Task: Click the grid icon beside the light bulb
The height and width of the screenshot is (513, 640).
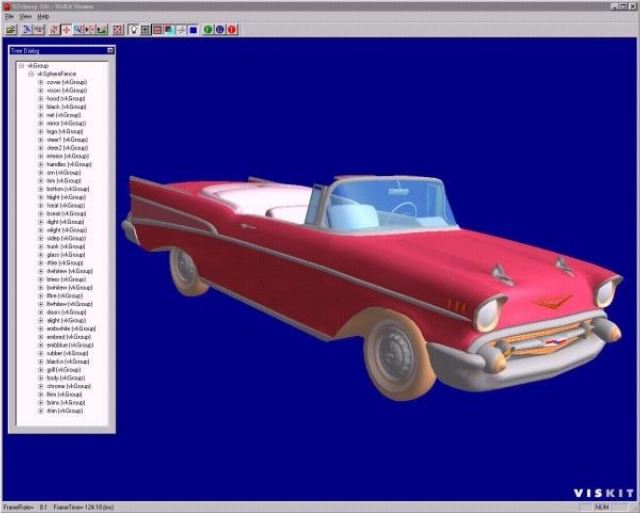Action: (x=146, y=30)
